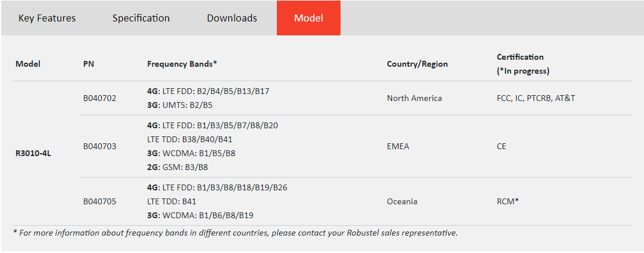Image resolution: width=644 pixels, height=253 pixels.
Task: Open the Downloads tab
Action: pos(232,18)
